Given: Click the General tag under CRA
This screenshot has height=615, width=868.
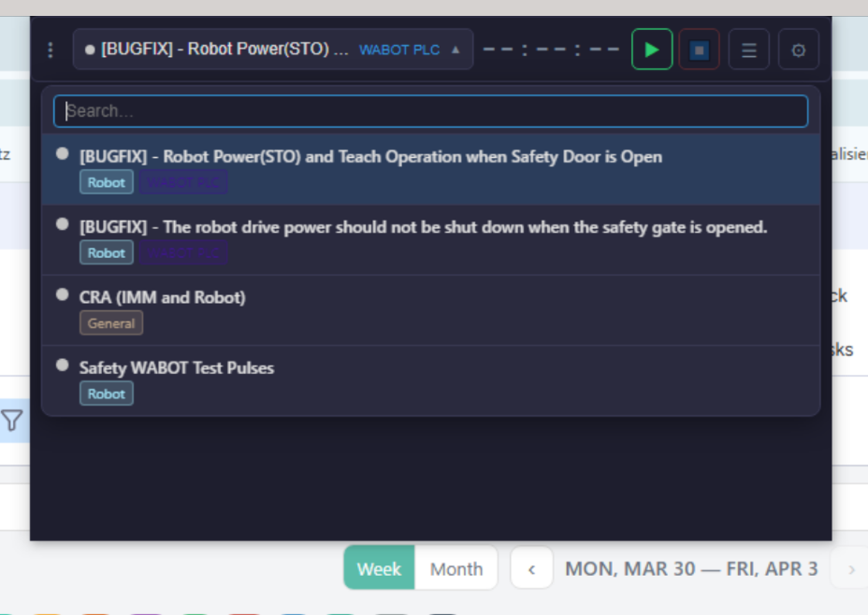Looking at the screenshot, I should tap(111, 323).
